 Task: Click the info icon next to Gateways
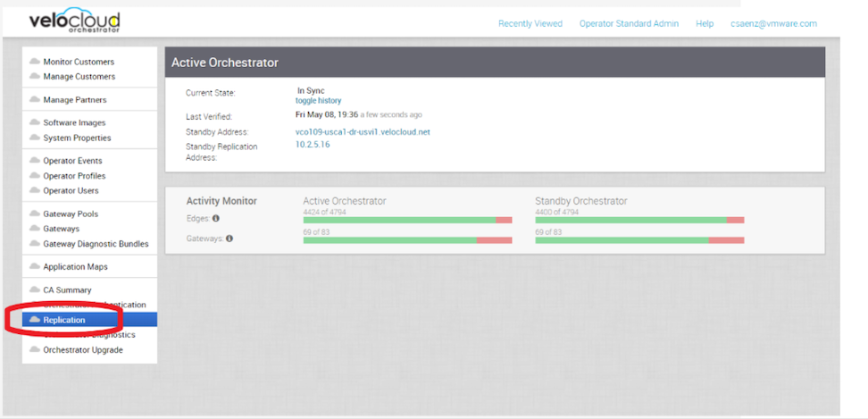point(230,239)
